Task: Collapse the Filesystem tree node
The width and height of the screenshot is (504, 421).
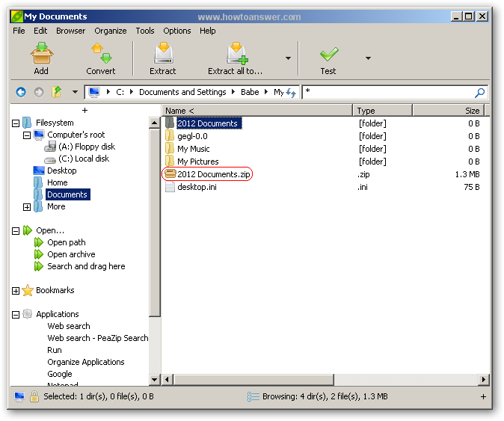Action: pyautogui.click(x=16, y=123)
